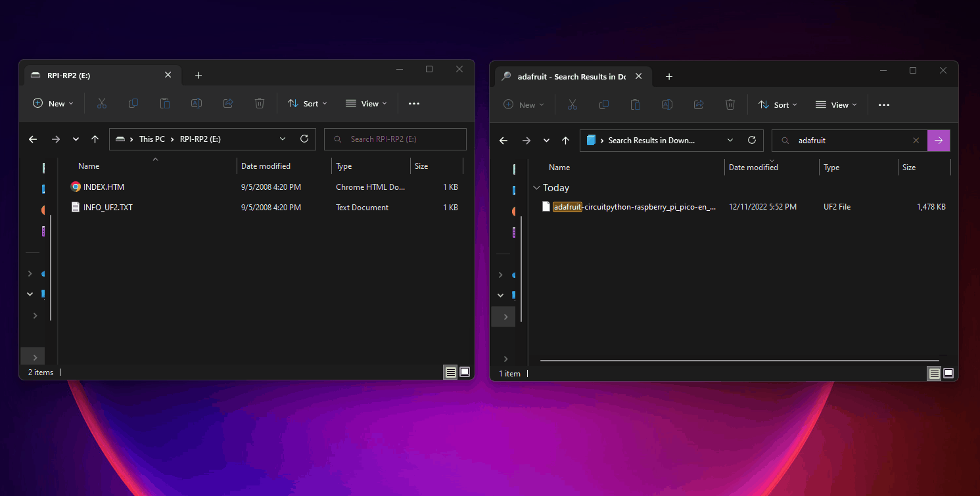The width and height of the screenshot is (980, 496).
Task: Refresh the adafruit search results
Action: (752, 140)
